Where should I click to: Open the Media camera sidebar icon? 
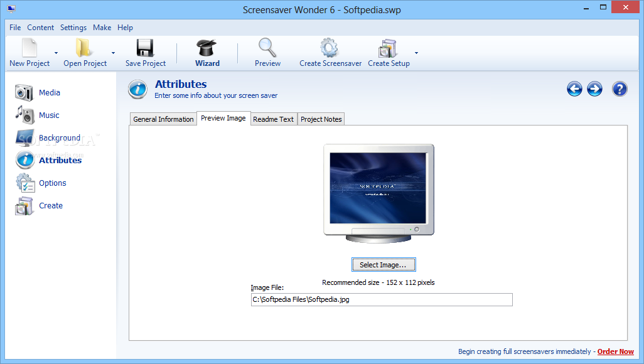(x=24, y=92)
